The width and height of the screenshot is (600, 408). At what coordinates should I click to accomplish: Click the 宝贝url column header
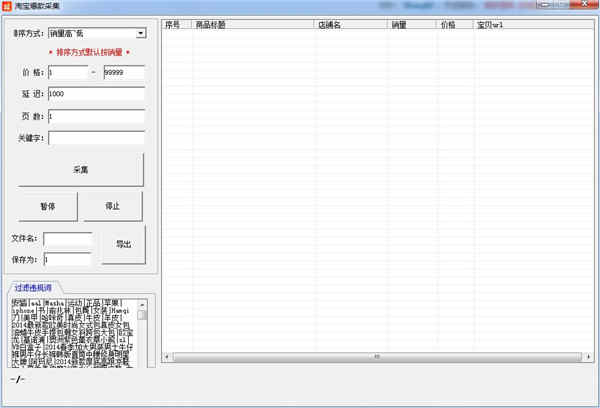(533, 25)
